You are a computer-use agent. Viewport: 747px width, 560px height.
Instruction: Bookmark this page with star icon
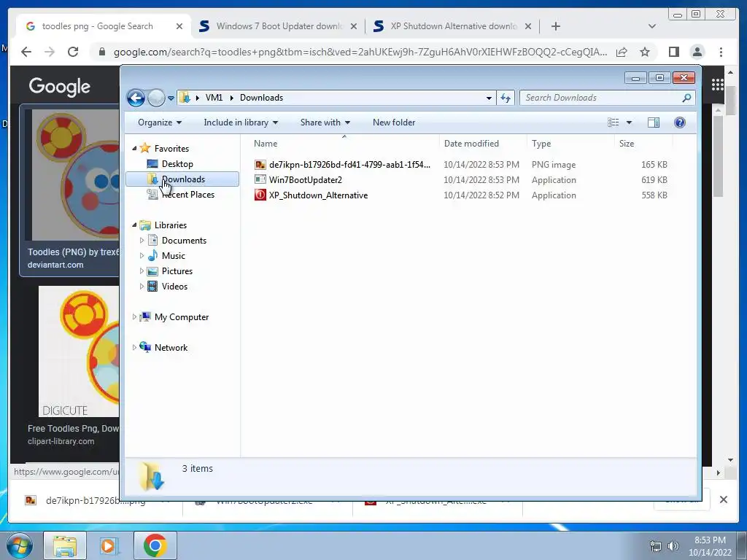pyautogui.click(x=645, y=52)
